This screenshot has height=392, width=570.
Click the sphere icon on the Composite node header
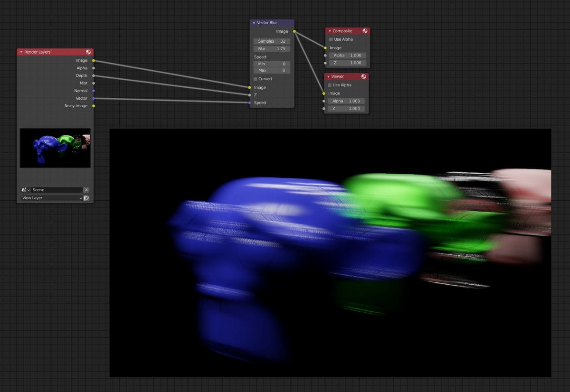[x=364, y=31]
